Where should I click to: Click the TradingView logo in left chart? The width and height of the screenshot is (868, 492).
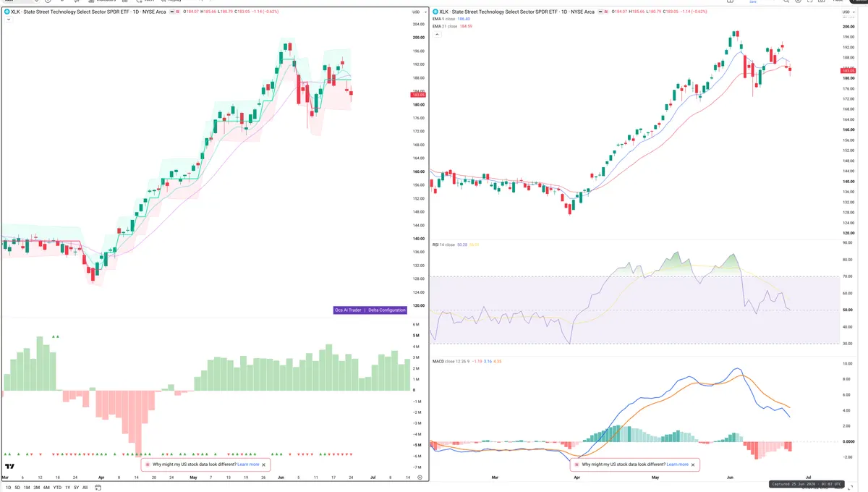pos(10,467)
